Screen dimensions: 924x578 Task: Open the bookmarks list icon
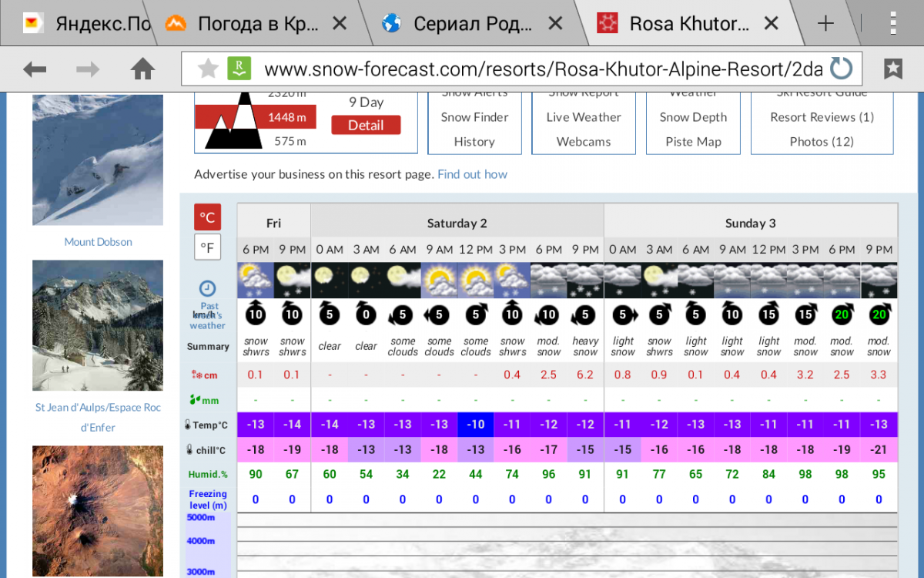point(893,69)
